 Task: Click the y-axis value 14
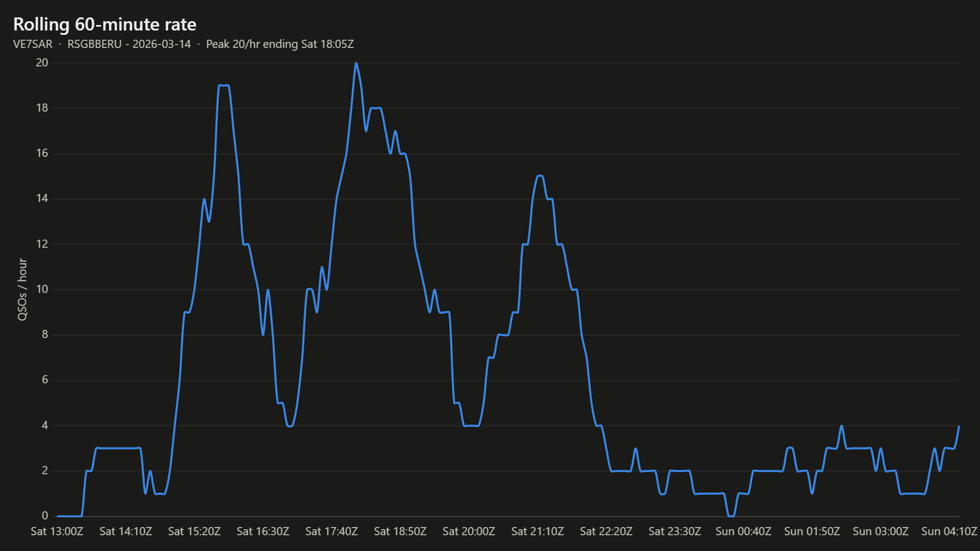coord(42,199)
